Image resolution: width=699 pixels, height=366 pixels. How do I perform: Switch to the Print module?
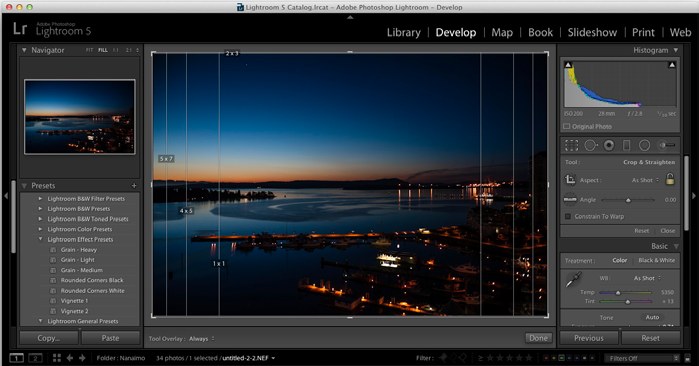[643, 33]
